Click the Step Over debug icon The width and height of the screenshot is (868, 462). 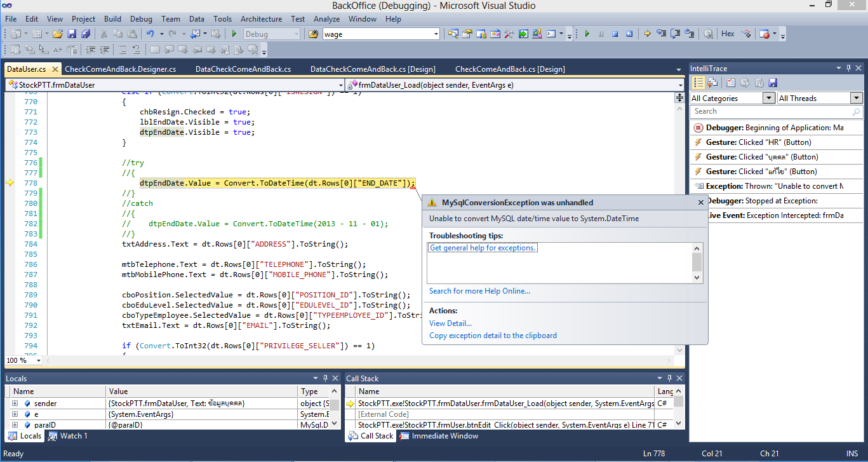pos(676,34)
